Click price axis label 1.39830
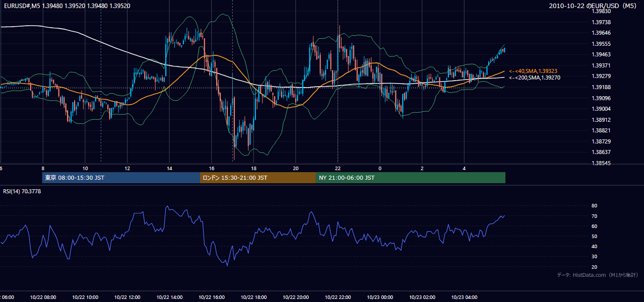This screenshot has width=644, height=302. tap(601, 11)
